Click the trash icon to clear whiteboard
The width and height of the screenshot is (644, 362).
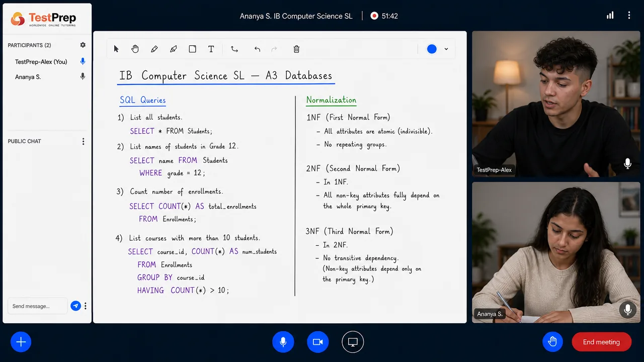[x=296, y=49]
